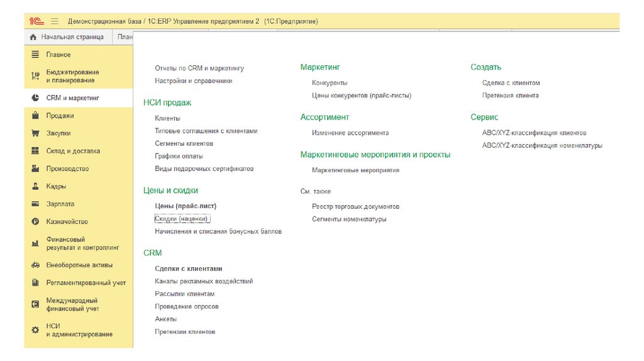Click the Склад и доставка icon
The width and height of the screenshot is (644, 361).
(35, 151)
